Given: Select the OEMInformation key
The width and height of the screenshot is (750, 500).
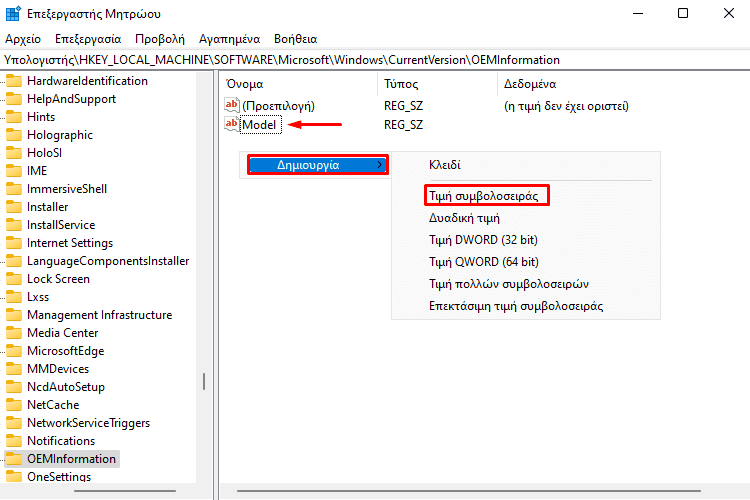Looking at the screenshot, I should click(71, 459).
